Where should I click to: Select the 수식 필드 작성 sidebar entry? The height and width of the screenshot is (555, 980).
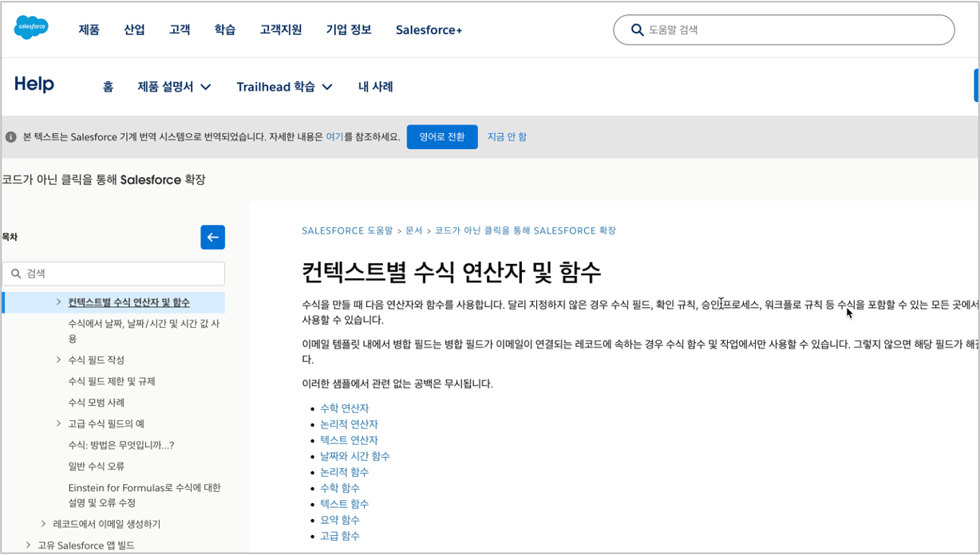coord(96,360)
